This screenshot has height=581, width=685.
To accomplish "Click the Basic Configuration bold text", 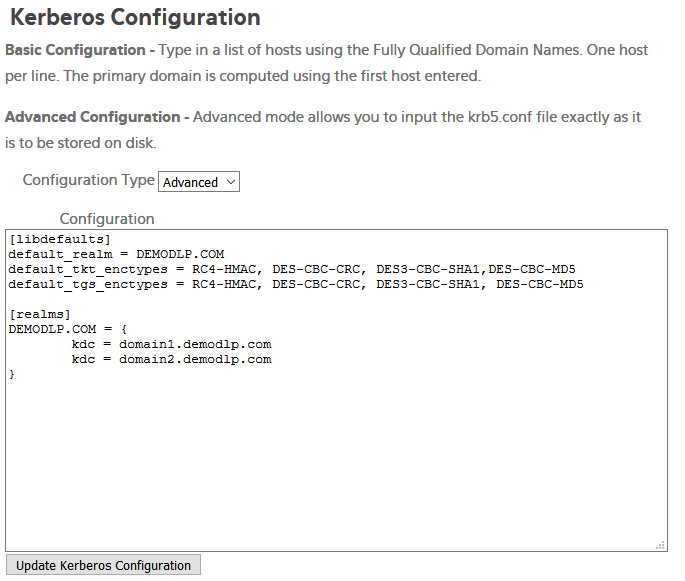I will tap(75, 50).
